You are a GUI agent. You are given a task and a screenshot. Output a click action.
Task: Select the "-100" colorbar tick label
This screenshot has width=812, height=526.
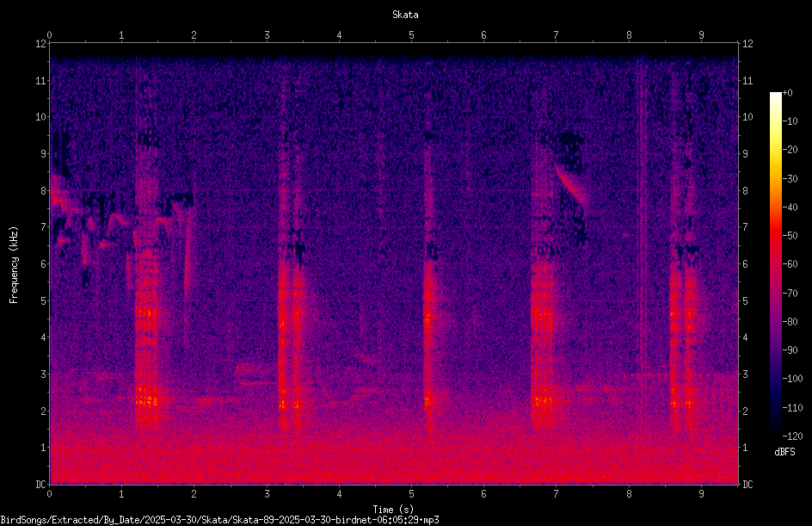click(792, 379)
